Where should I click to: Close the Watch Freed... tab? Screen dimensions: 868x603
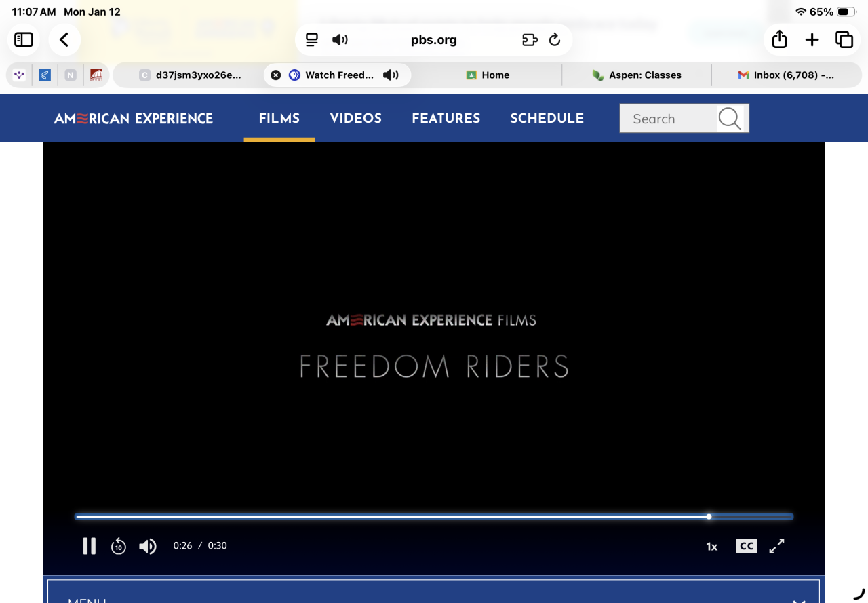click(275, 75)
